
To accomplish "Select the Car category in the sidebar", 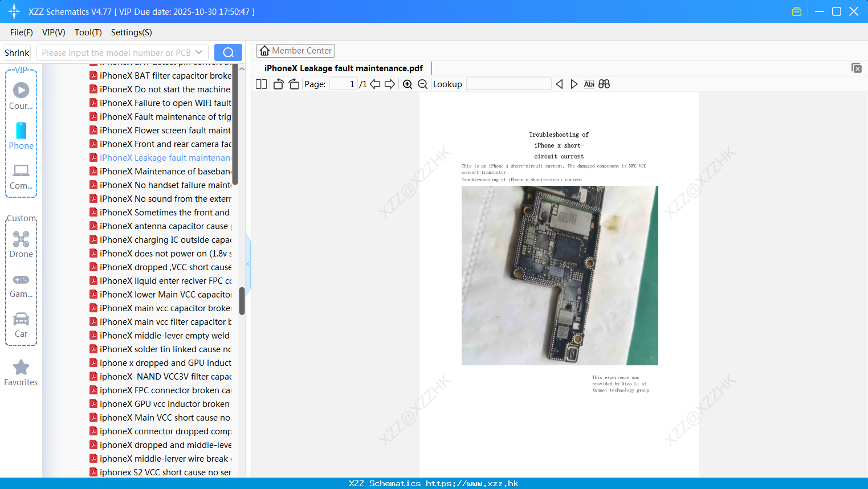I will click(21, 325).
